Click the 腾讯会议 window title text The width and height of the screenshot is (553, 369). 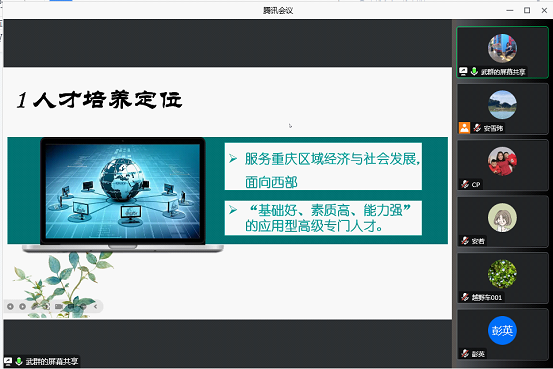click(278, 11)
